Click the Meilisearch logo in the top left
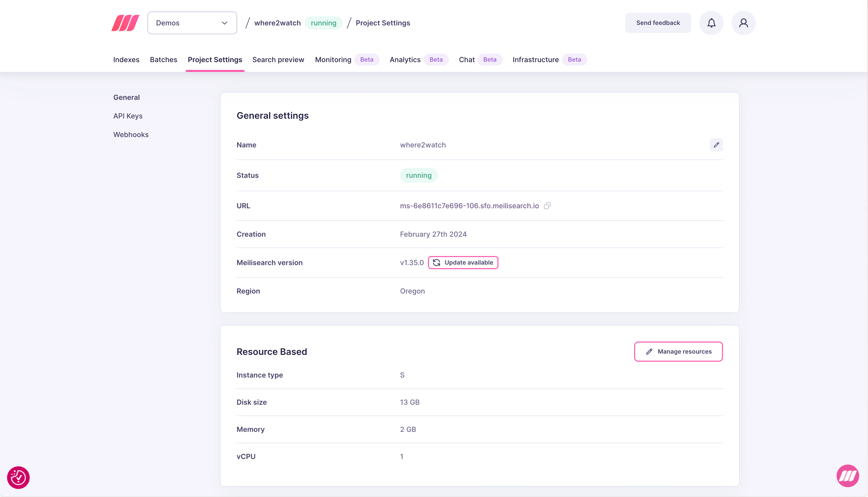 coord(125,23)
